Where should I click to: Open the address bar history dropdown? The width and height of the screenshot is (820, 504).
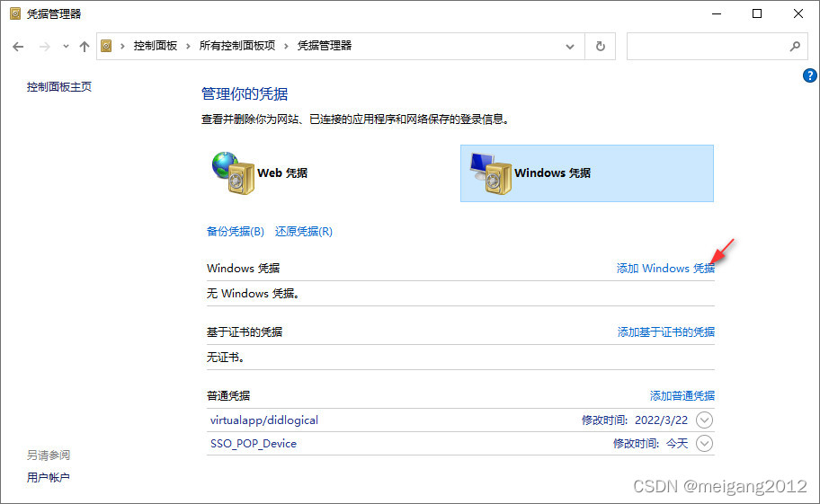coord(570,47)
